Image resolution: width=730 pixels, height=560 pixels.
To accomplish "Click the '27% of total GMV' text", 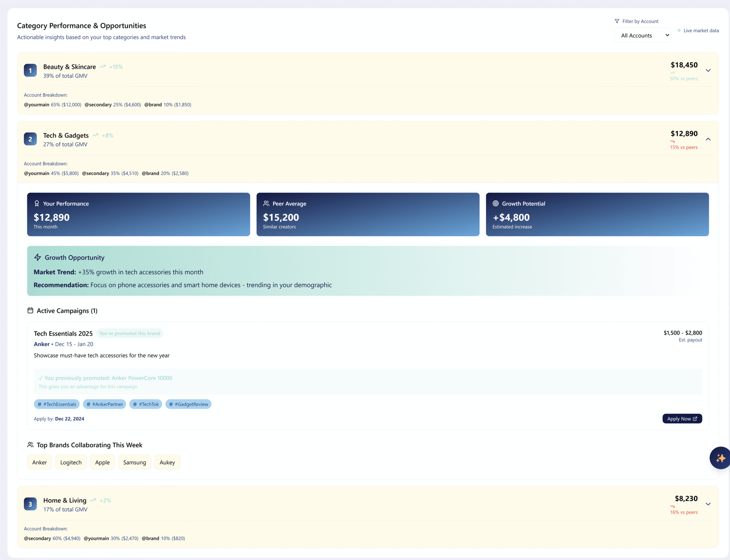I will pos(65,144).
